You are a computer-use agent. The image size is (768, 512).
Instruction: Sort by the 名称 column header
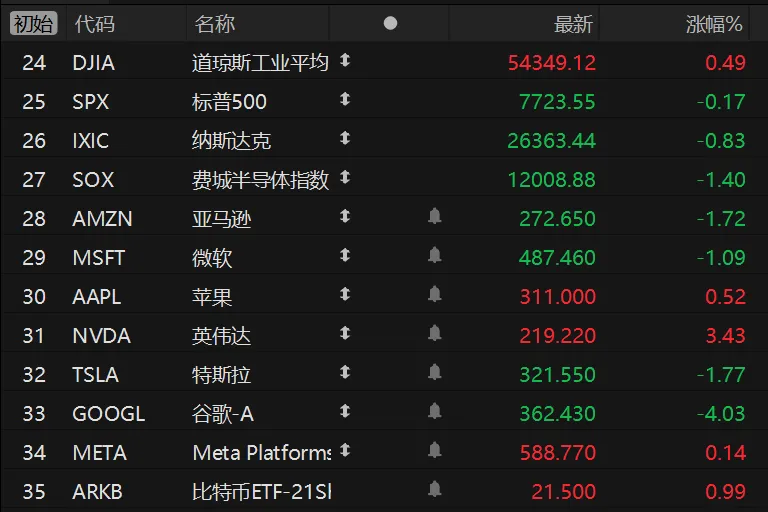coord(215,24)
